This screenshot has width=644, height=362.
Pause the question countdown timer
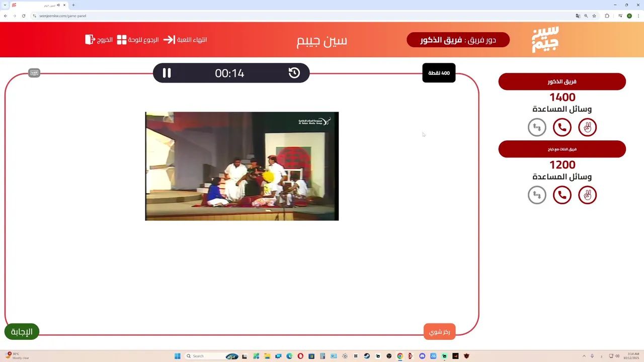167,73
